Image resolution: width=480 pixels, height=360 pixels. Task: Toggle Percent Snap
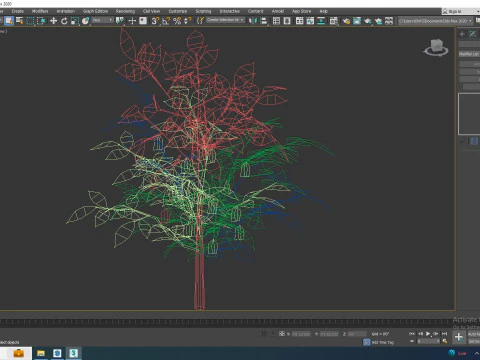click(x=177, y=21)
